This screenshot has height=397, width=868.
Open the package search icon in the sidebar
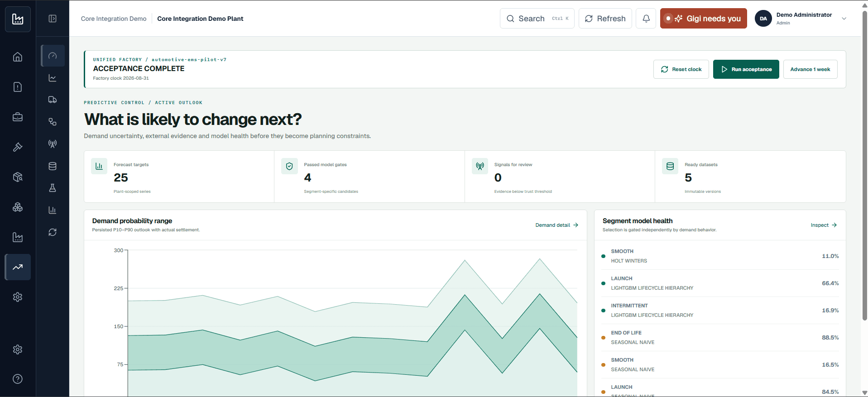pyautogui.click(x=18, y=177)
